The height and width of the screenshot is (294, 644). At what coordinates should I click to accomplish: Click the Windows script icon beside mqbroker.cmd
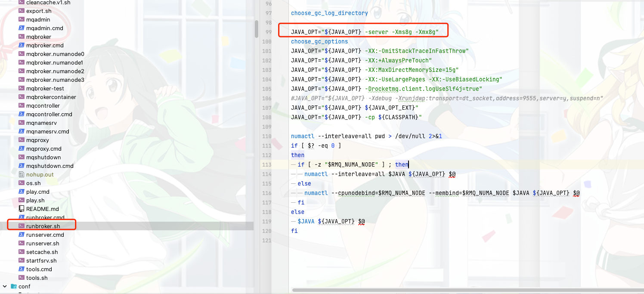click(21, 45)
